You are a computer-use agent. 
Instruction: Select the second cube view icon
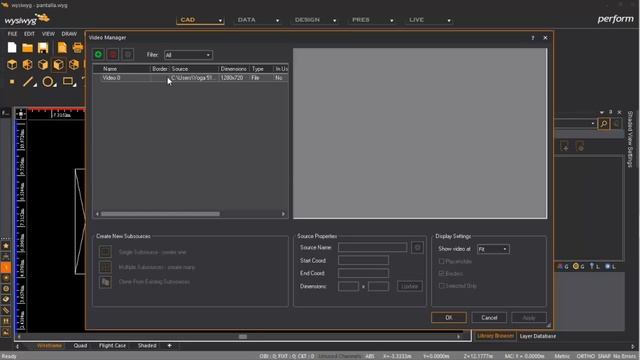[x=27, y=64]
